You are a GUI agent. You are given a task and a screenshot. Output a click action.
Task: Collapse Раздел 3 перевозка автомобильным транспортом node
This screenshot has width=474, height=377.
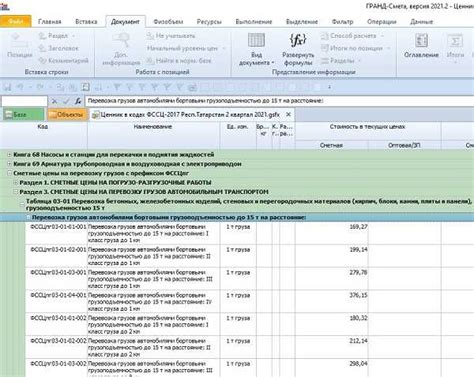click(15, 192)
